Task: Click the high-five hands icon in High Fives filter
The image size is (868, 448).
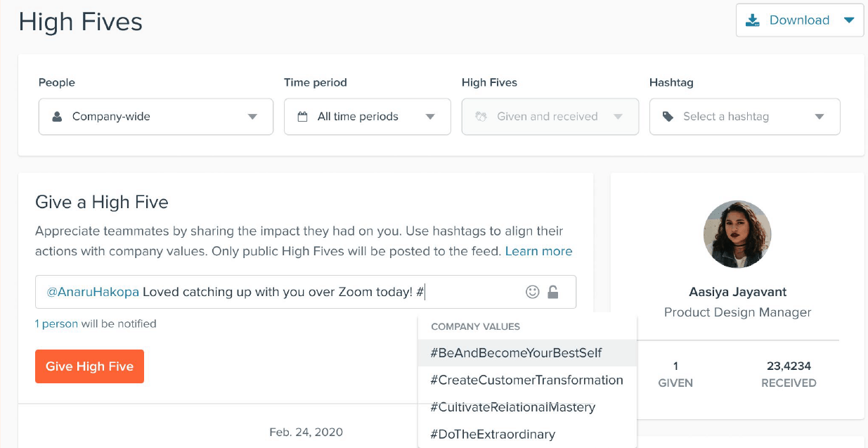Action: (481, 117)
